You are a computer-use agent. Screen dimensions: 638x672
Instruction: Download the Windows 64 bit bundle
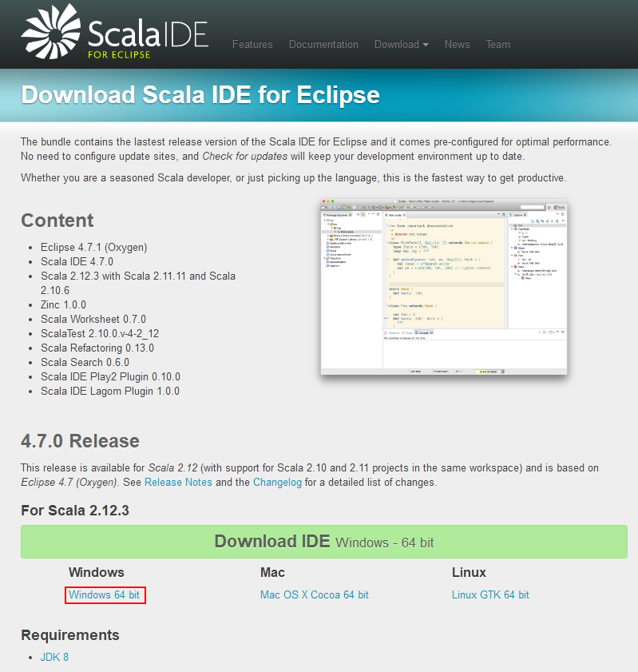click(105, 594)
